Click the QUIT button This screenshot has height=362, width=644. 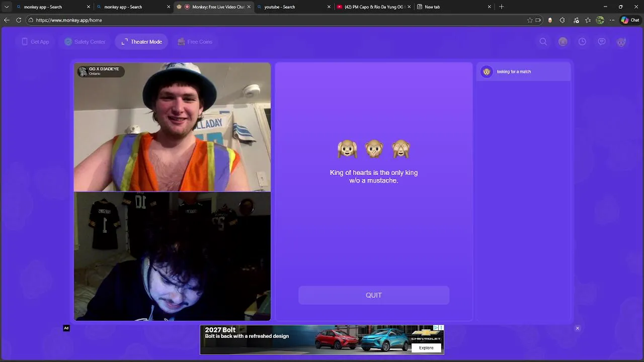coord(374,295)
